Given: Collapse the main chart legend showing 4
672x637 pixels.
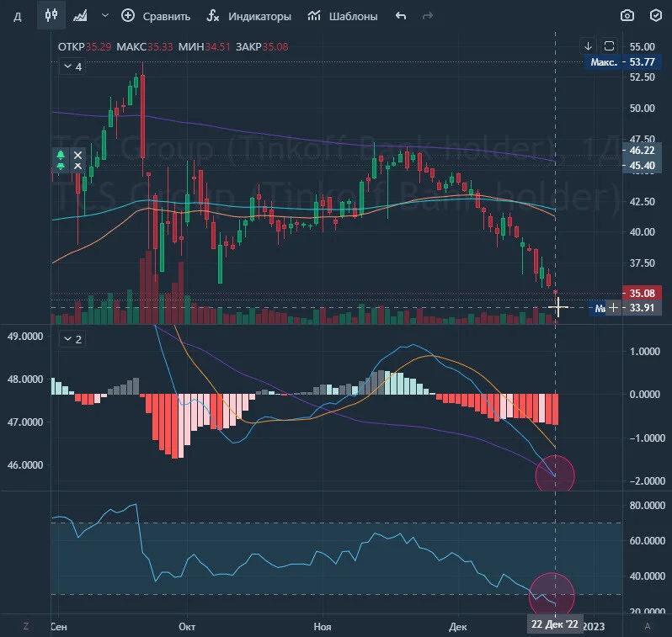Looking at the screenshot, I should tap(72, 66).
